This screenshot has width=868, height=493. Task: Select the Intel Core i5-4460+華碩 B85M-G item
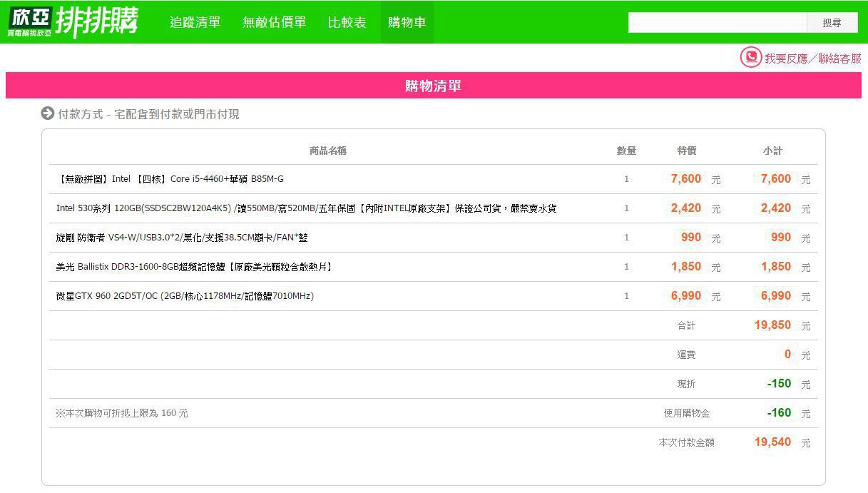(170, 179)
